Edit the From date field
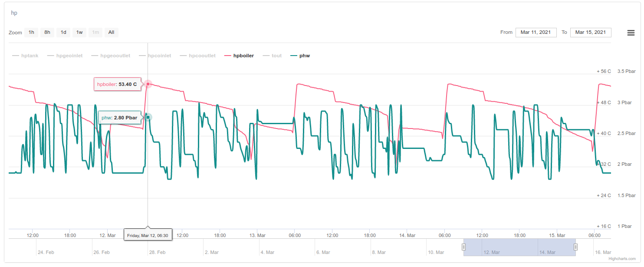 tap(536, 32)
